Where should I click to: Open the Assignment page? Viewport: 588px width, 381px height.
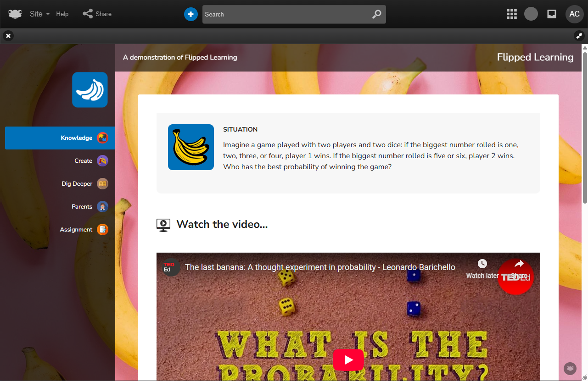tap(76, 230)
